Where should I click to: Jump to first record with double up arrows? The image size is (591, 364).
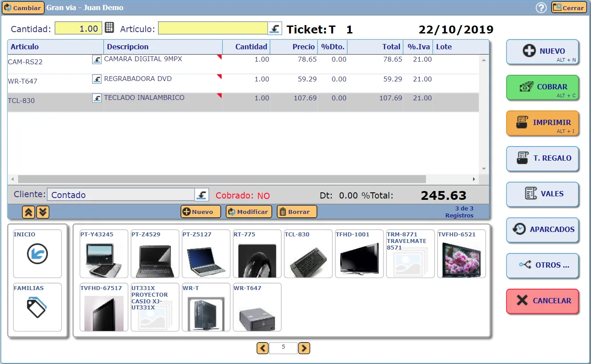(29, 212)
